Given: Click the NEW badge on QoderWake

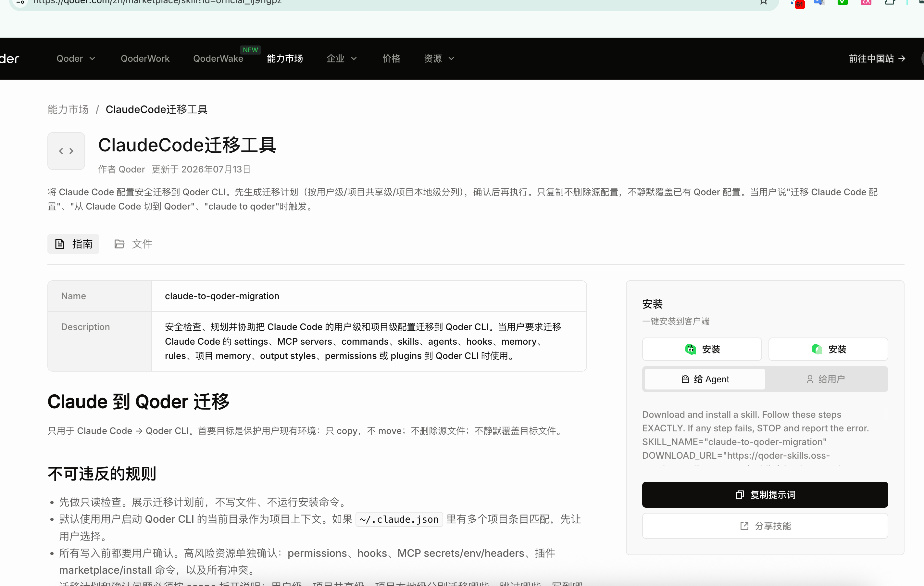Looking at the screenshot, I should 250,50.
